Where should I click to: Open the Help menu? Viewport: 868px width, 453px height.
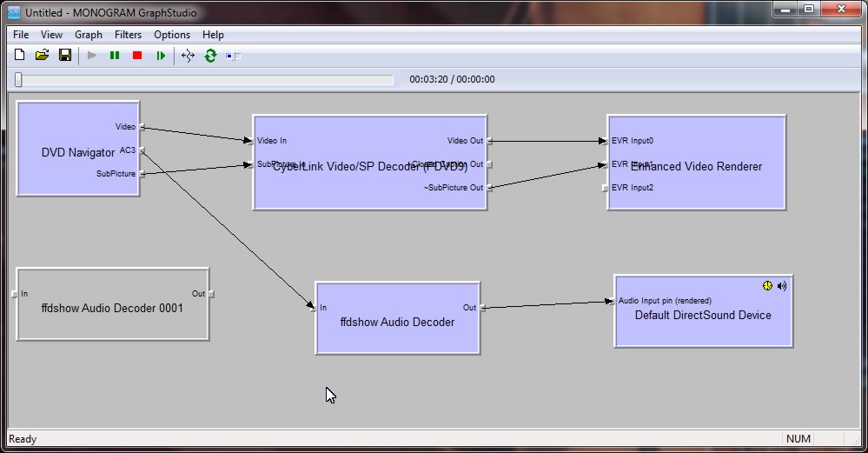(x=213, y=34)
